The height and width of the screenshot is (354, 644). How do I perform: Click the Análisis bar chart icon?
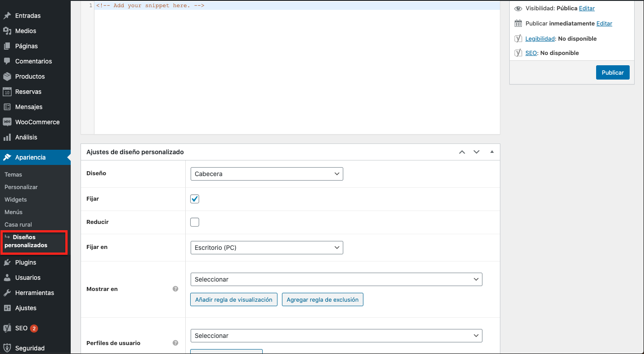coord(7,137)
